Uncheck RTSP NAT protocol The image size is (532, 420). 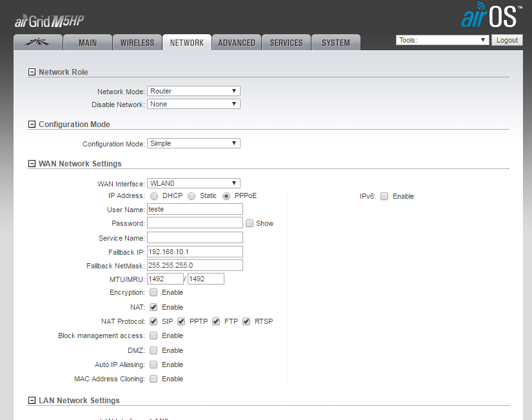click(x=246, y=321)
